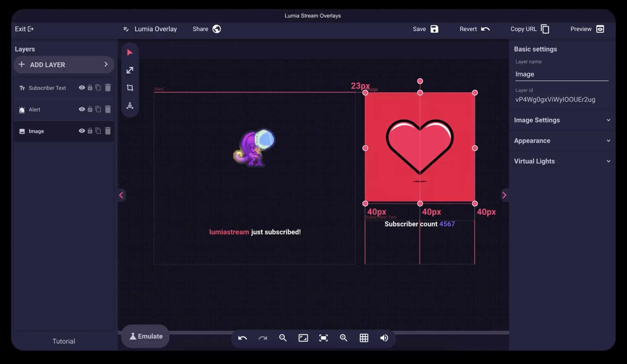Image resolution: width=627 pixels, height=364 pixels.
Task: Hide the Image layer
Action: pyautogui.click(x=82, y=131)
